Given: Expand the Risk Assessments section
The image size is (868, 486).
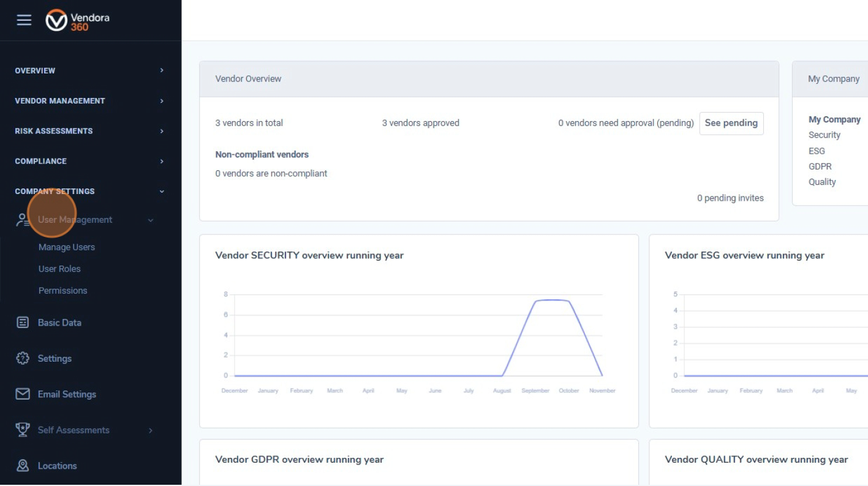Looking at the screenshot, I should tap(162, 131).
